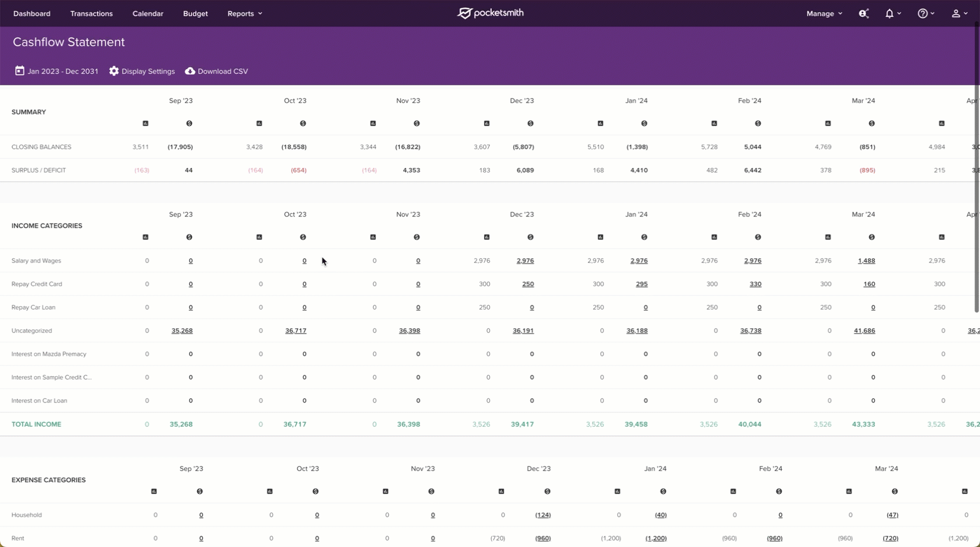This screenshot has height=547, width=980.
Task: Click Sep '23 budget chart icon in Summary
Action: point(146,123)
